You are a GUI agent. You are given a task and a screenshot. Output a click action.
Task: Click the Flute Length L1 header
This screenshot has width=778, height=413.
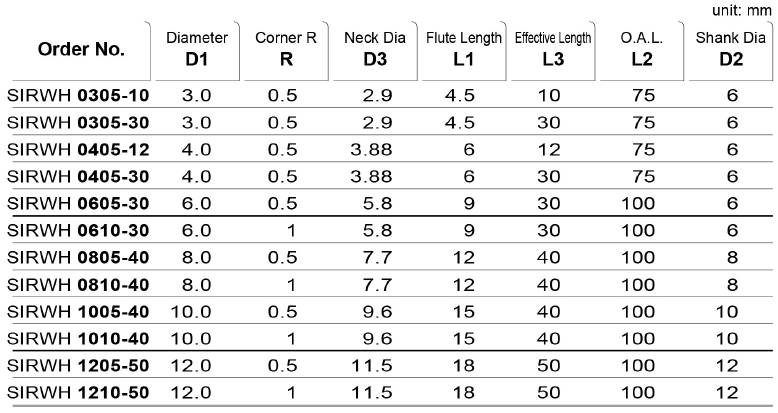pyautogui.click(x=464, y=49)
